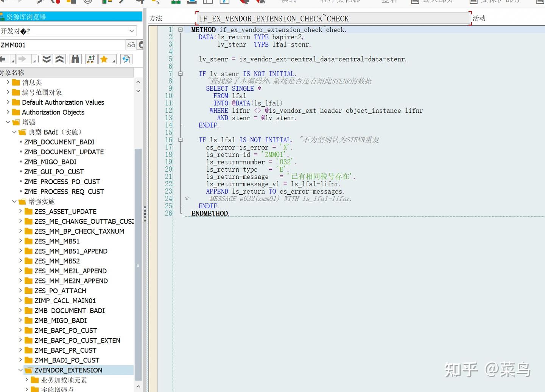
Task: Click the tree scrollbar up arrow at top
Action: 138,82
